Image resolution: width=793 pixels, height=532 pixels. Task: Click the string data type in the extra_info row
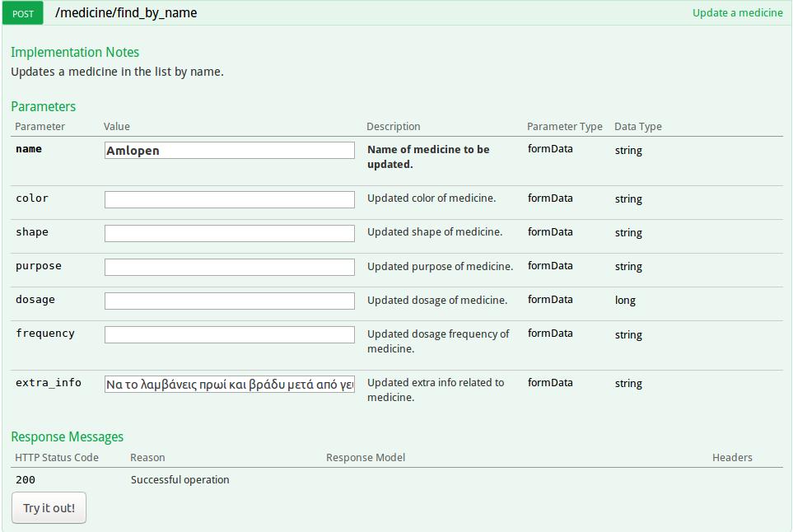click(x=628, y=383)
